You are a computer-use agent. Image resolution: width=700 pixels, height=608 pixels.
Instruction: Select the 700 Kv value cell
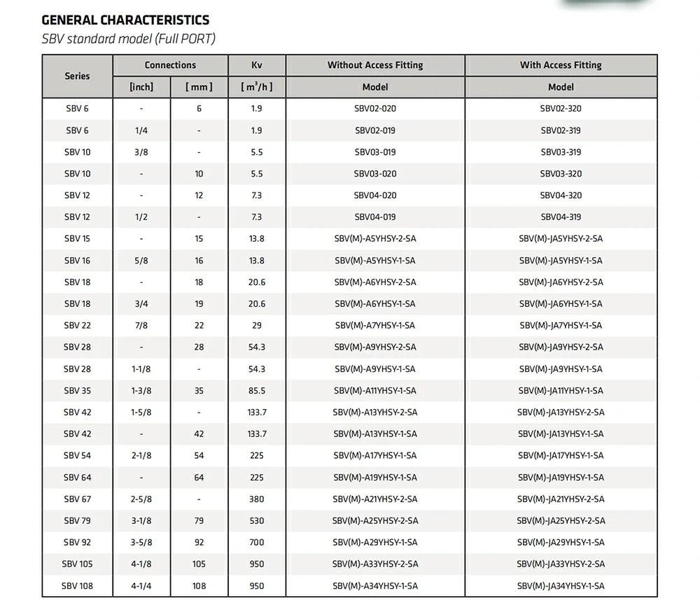click(257, 543)
